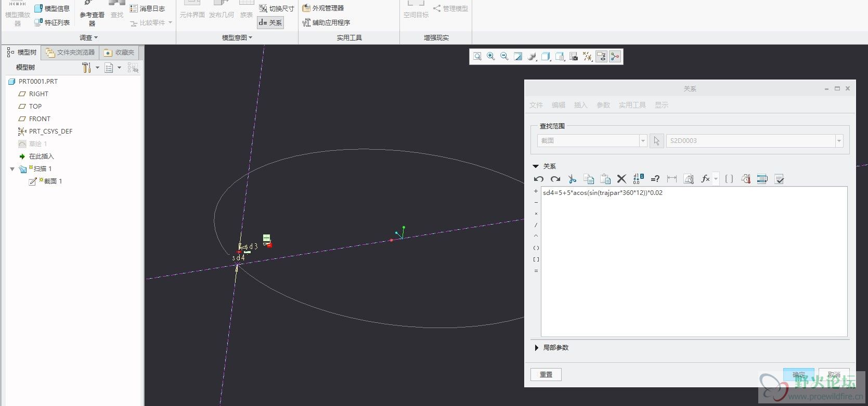868x406 pixels.
Task: Click the insert function fx icon
Action: tap(705, 179)
